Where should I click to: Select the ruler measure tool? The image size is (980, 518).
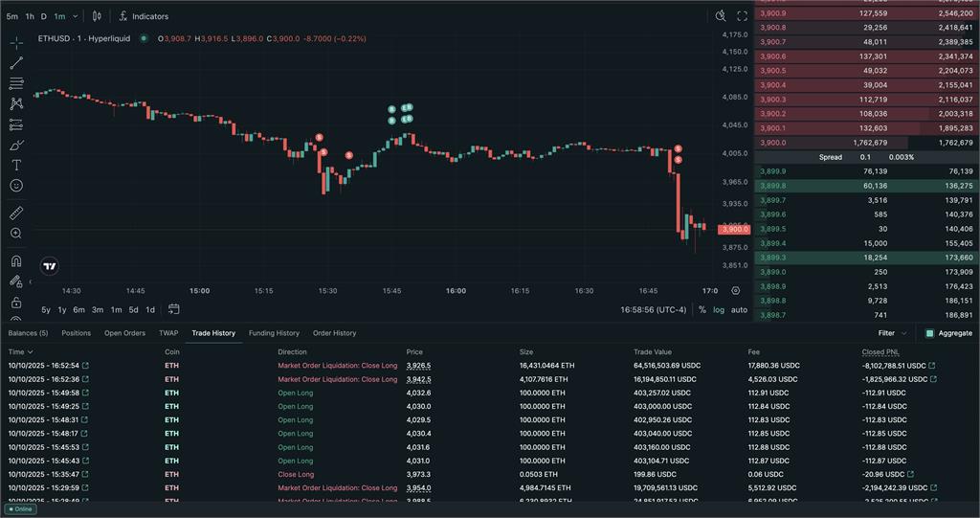pos(16,214)
